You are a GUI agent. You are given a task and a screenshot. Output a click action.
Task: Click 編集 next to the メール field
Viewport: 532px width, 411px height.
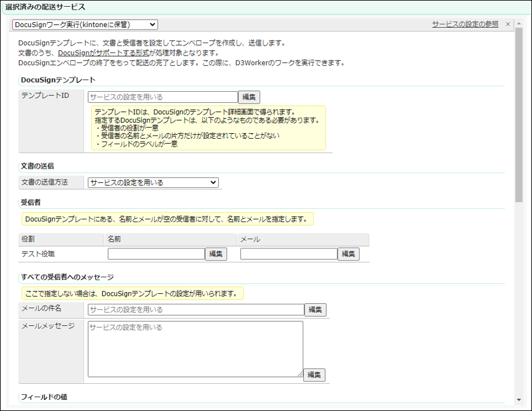(x=348, y=254)
